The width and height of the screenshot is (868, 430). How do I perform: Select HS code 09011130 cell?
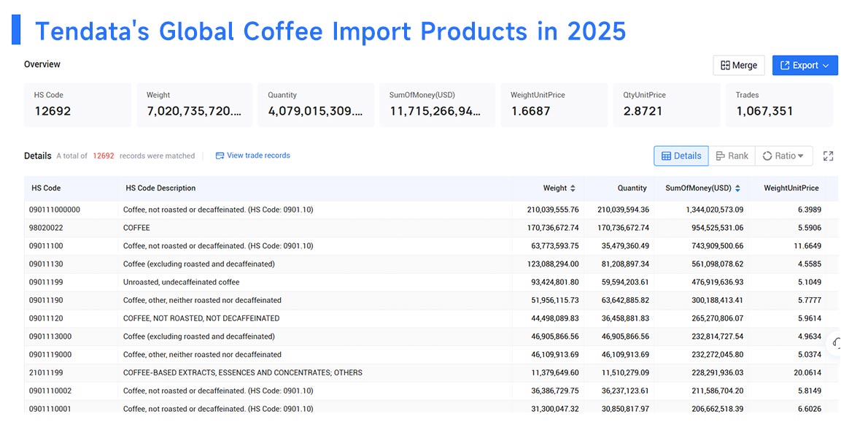45,264
